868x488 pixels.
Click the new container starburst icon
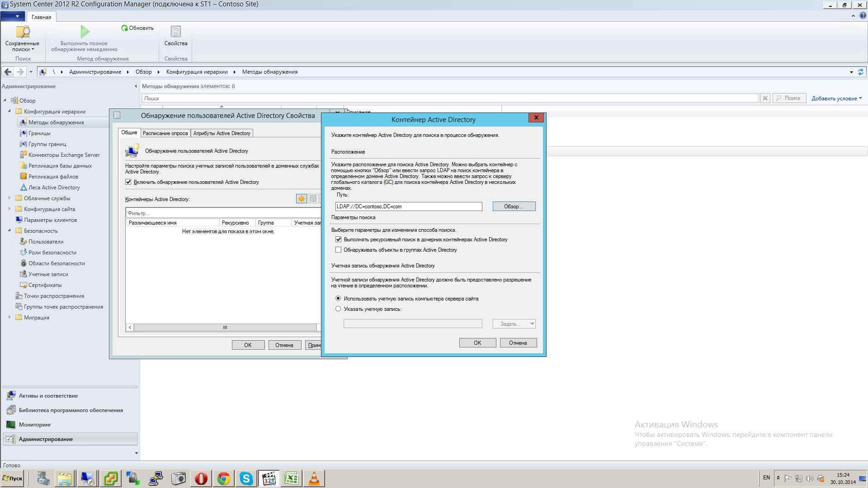tap(301, 199)
